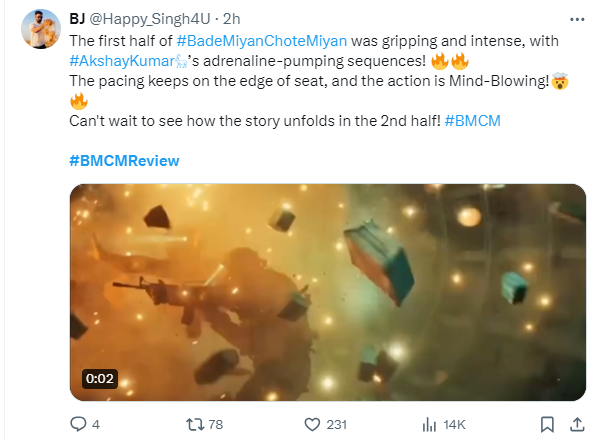Click the #AkshayKumar hashtag link
Viewport: 600px width, 441px height.
tap(115, 60)
